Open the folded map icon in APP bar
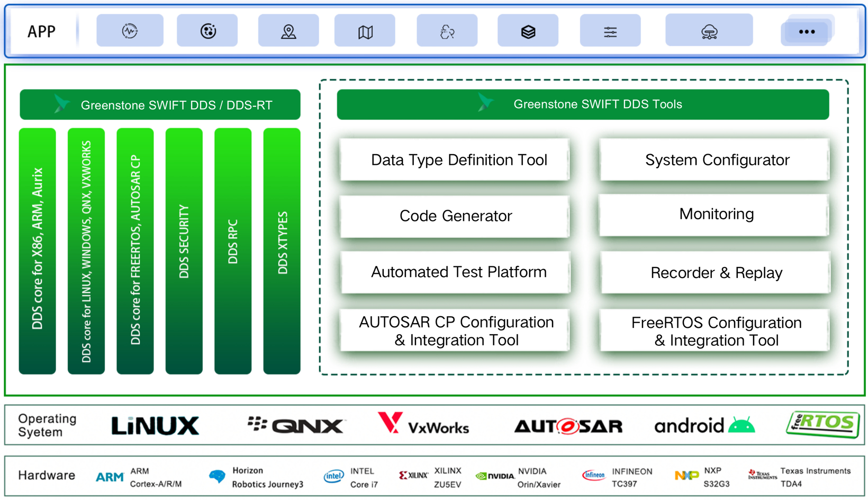The width and height of the screenshot is (868, 500). point(365,31)
